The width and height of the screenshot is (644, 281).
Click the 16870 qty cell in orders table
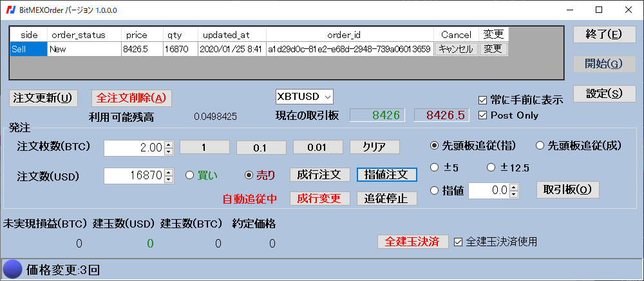[180, 49]
